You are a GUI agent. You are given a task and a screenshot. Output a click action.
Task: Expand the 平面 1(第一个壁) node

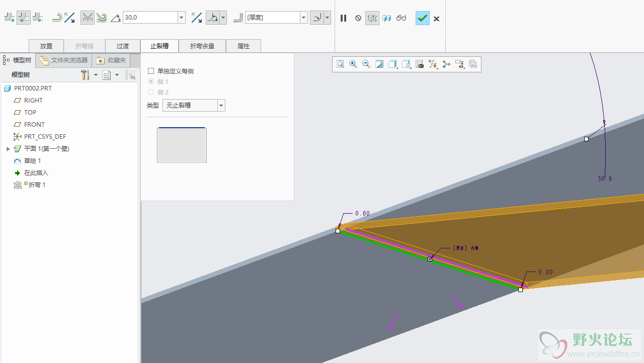[x=8, y=149]
